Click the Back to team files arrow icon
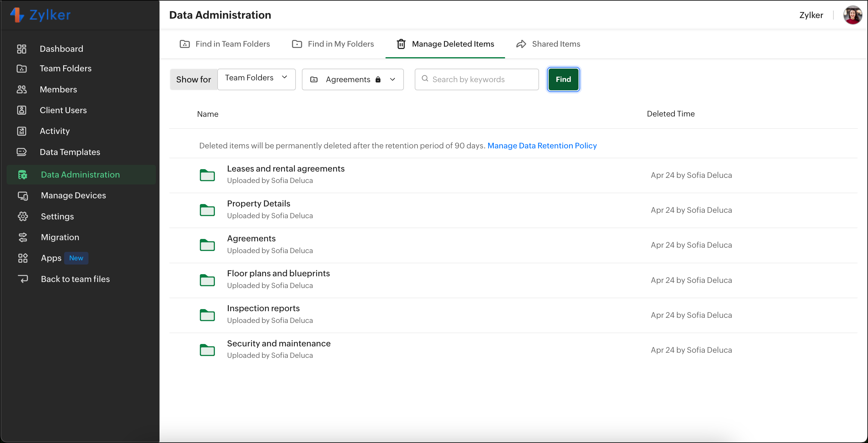 click(23, 279)
